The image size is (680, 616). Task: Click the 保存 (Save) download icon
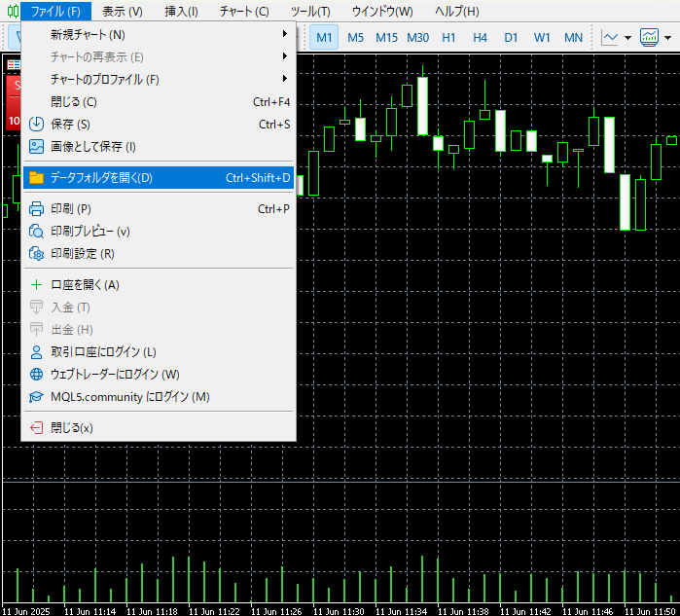pos(37,124)
